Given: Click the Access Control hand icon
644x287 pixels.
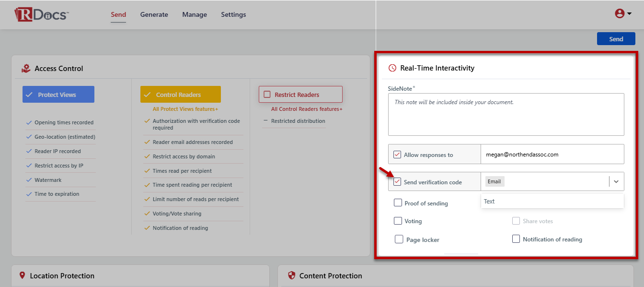Looking at the screenshot, I should [26, 69].
